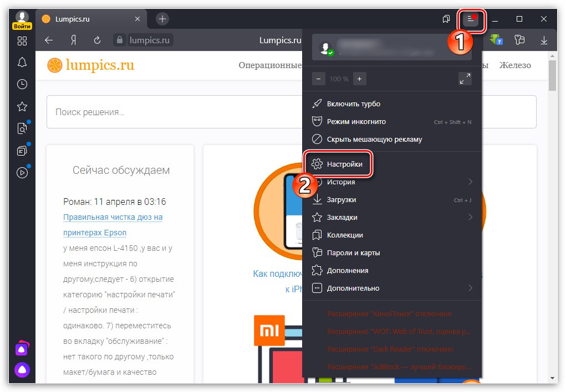Decrease zoom with minus button
566x392 pixels.
pyautogui.click(x=318, y=79)
